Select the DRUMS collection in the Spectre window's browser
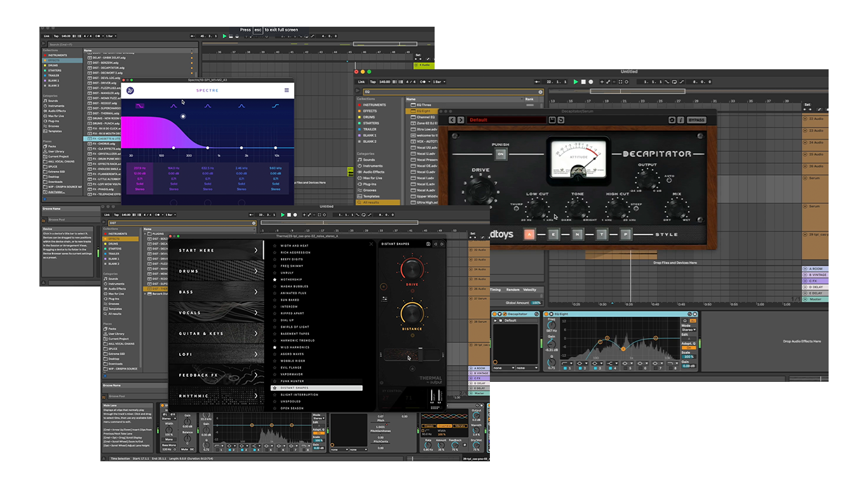This screenshot has height=488, width=868. tap(53, 65)
